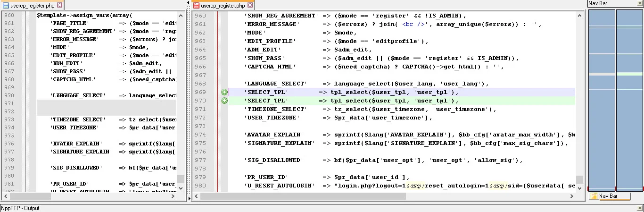
Task: Click the red file icon on right tab
Action: (x=197, y=6)
